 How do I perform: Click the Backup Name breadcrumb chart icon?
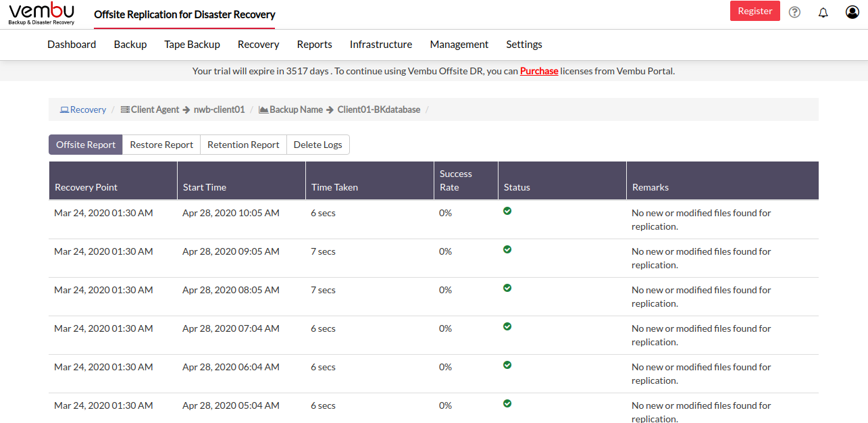pos(263,109)
